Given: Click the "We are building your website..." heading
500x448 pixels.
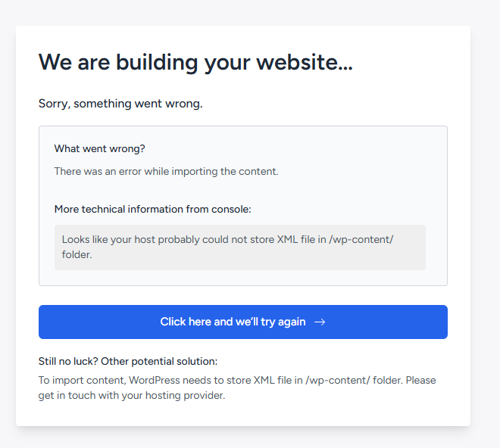Looking at the screenshot, I should click(195, 62).
